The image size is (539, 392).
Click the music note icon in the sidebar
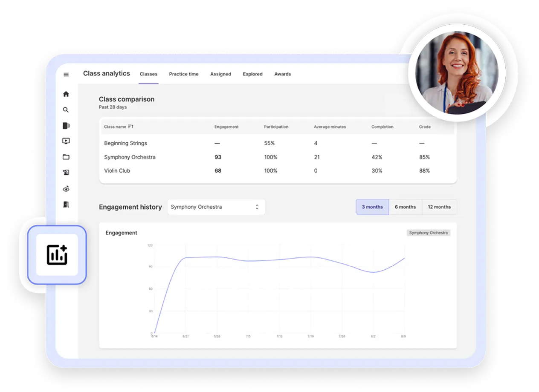[66, 188]
